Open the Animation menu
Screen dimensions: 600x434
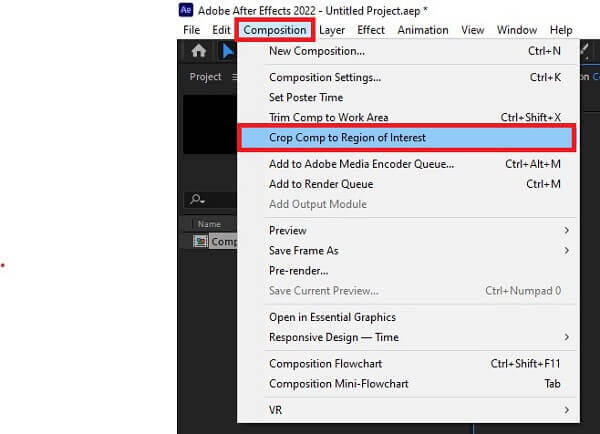coord(423,30)
